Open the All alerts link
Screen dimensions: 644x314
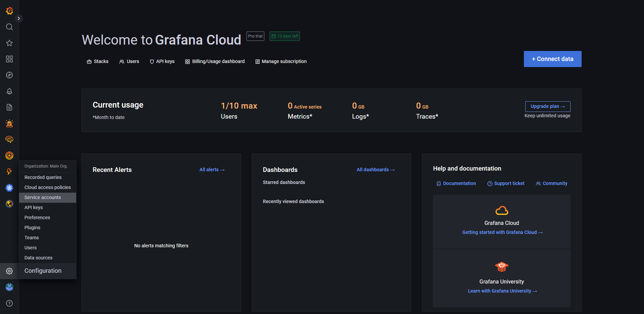pyautogui.click(x=212, y=170)
